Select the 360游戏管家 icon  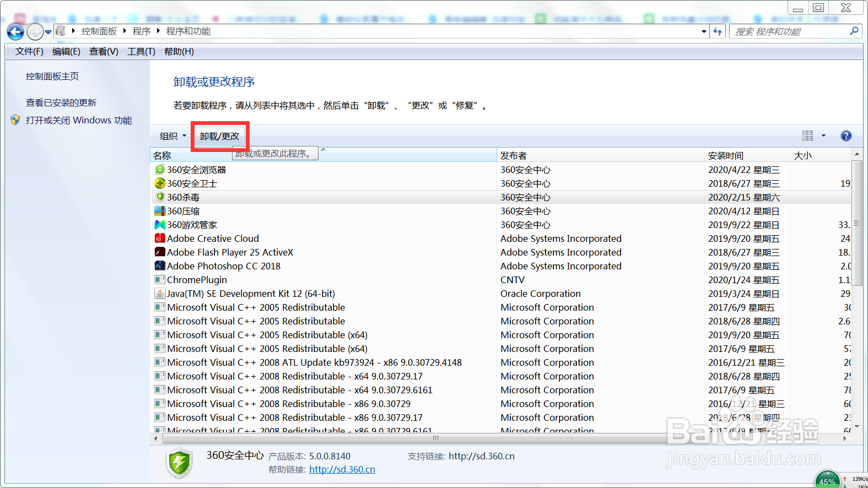(160, 224)
